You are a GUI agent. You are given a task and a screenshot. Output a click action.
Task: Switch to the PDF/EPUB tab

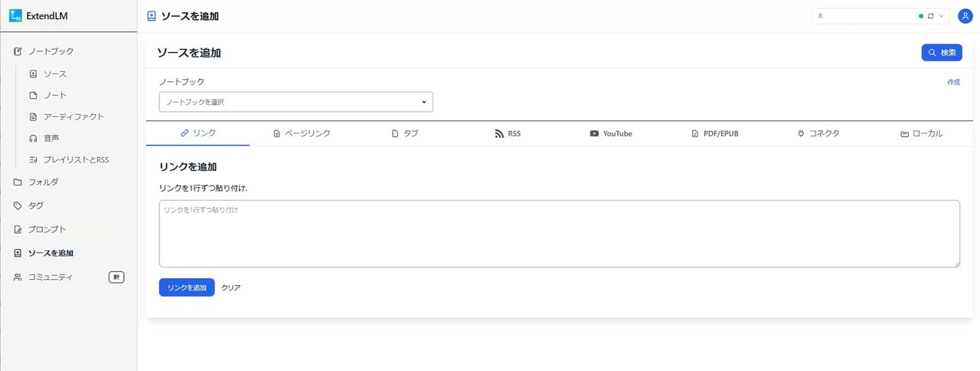(714, 133)
